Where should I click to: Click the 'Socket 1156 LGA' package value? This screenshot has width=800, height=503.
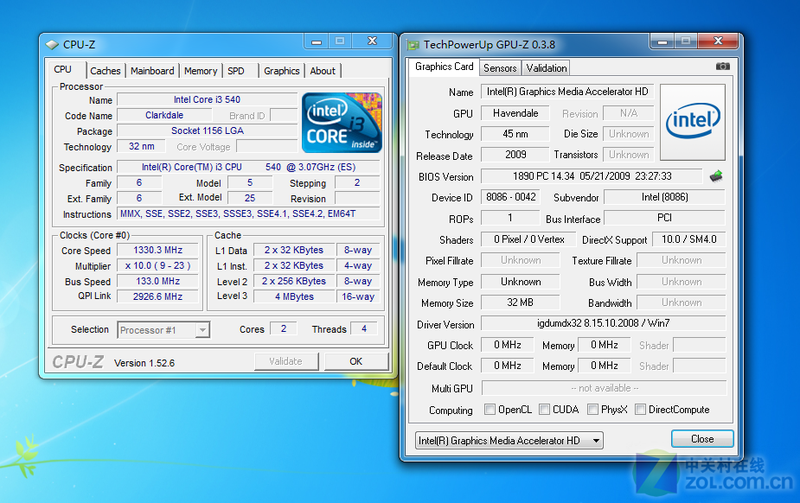pos(207,131)
